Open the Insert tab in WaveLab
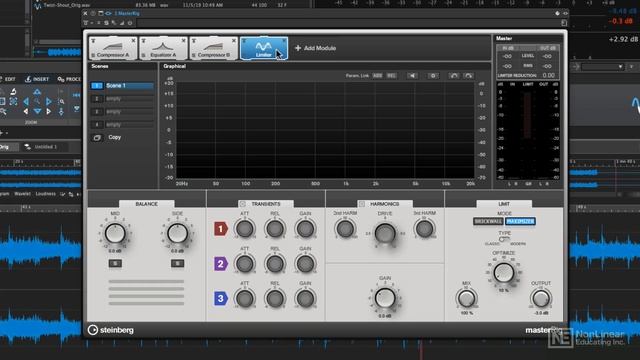The image size is (640, 360). tap(37, 79)
